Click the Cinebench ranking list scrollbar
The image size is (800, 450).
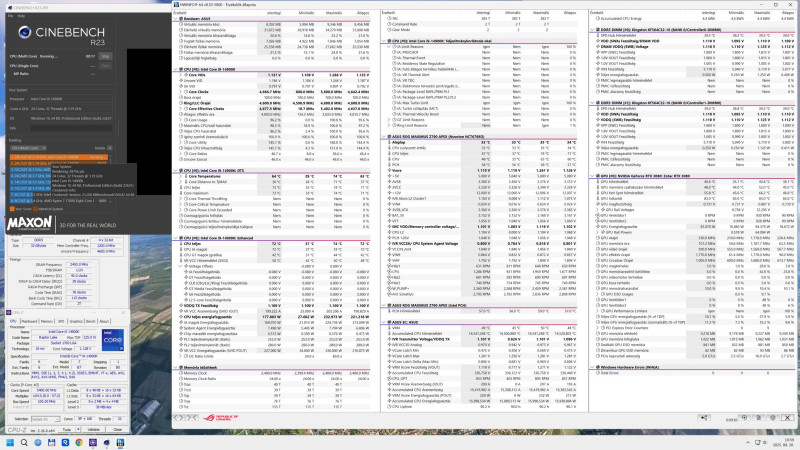click(111, 179)
